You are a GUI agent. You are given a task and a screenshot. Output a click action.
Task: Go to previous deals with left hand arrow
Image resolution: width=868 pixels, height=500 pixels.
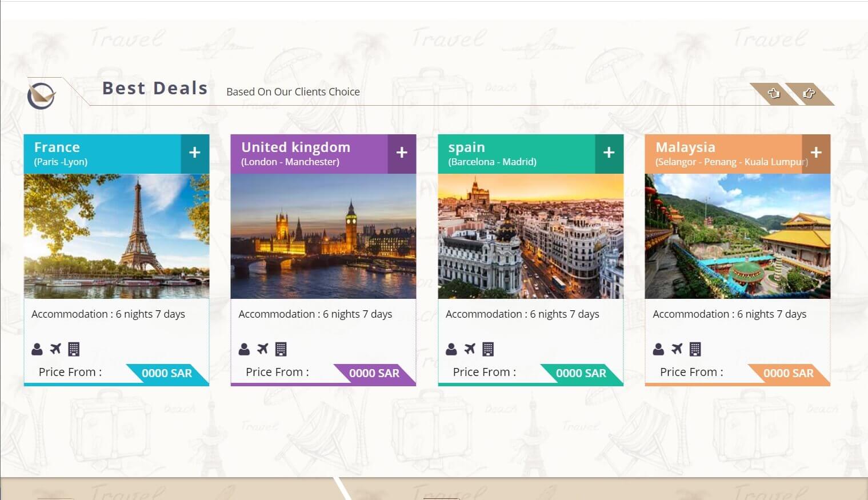[x=774, y=94]
